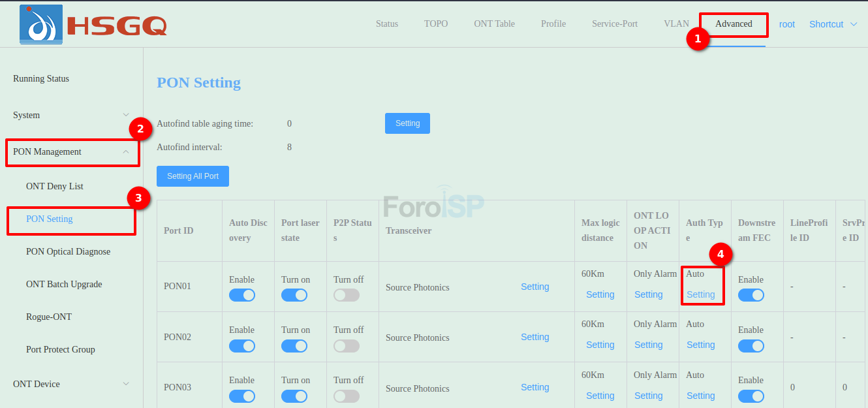Toggle P2P Status switch for PON03
The width and height of the screenshot is (868, 408).
point(347,396)
